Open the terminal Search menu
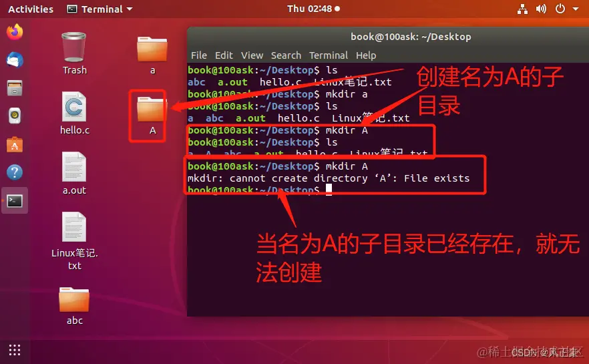 coord(286,55)
